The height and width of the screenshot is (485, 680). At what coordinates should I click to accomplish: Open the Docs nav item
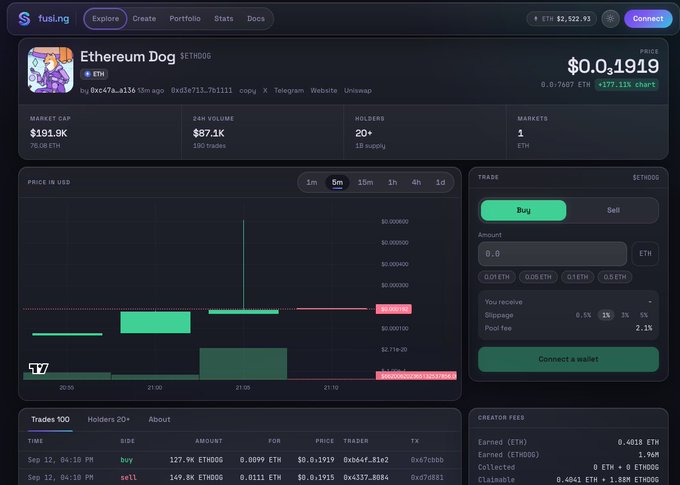[256, 19]
